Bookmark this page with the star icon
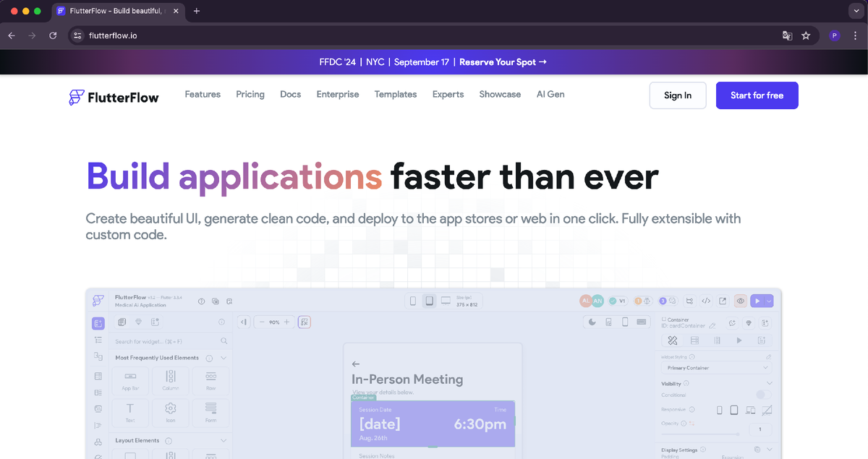868x459 pixels. (x=806, y=35)
